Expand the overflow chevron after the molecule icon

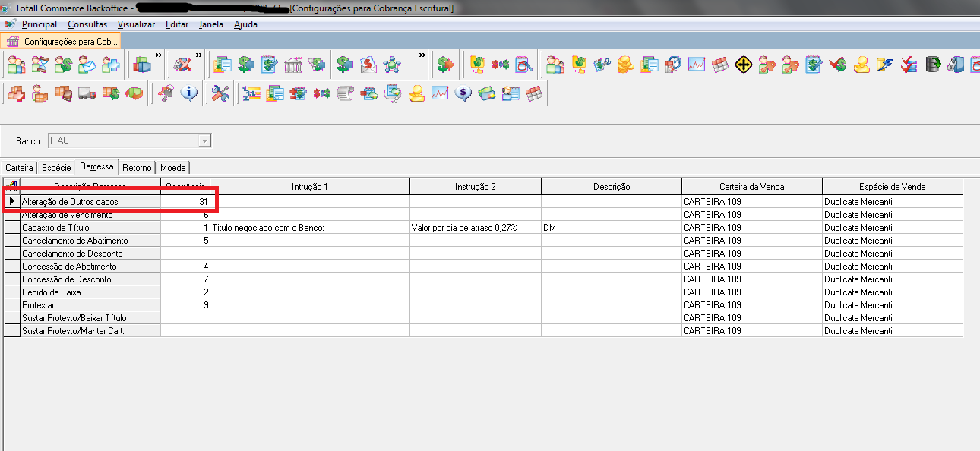click(423, 55)
